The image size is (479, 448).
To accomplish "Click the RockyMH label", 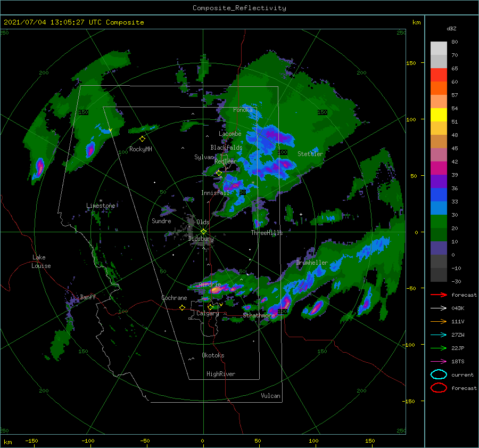I will pyautogui.click(x=141, y=149).
